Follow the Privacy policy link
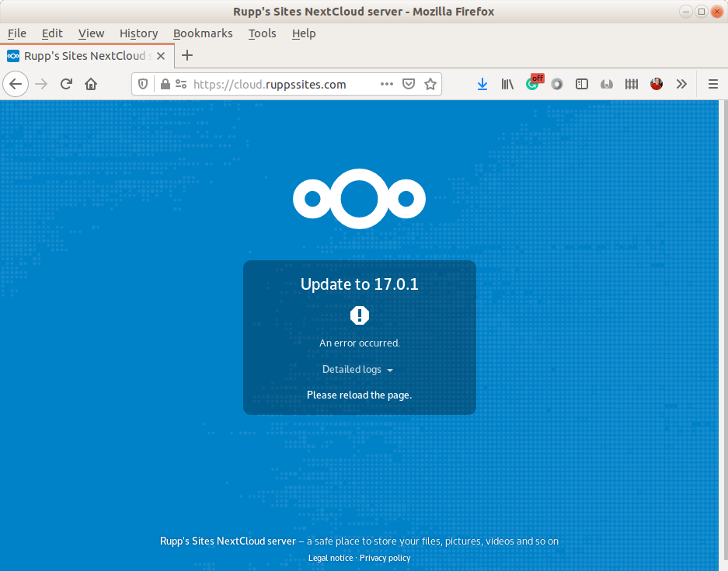Viewport: 728px width, 571px height. pyautogui.click(x=385, y=558)
